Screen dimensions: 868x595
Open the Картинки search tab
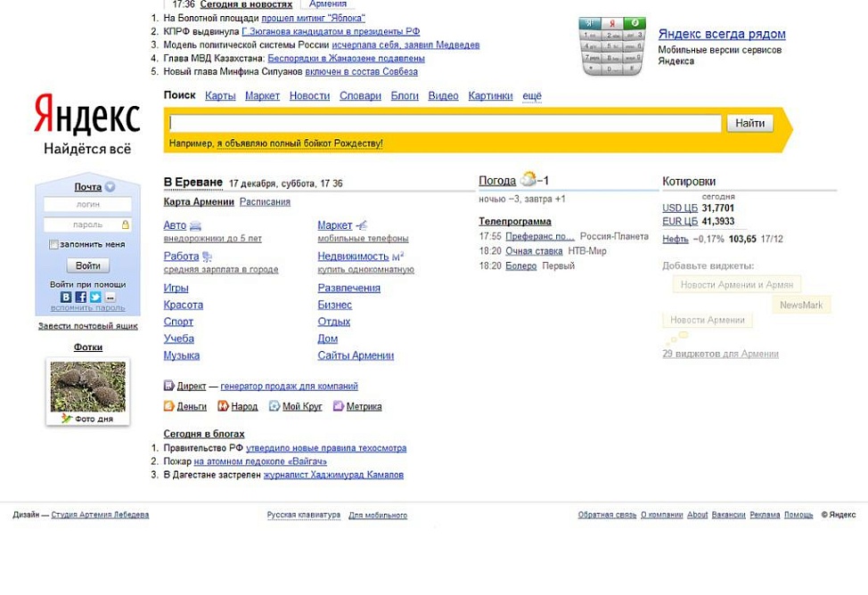(490, 96)
